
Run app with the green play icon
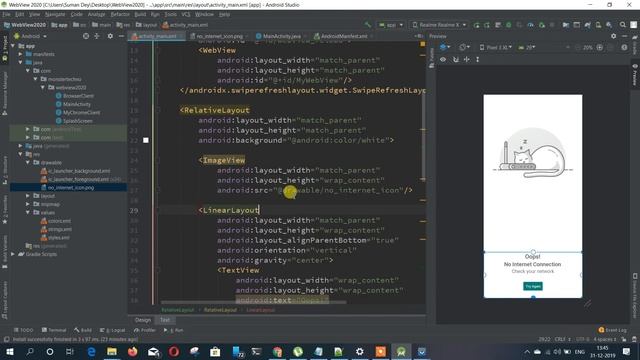[x=477, y=25]
